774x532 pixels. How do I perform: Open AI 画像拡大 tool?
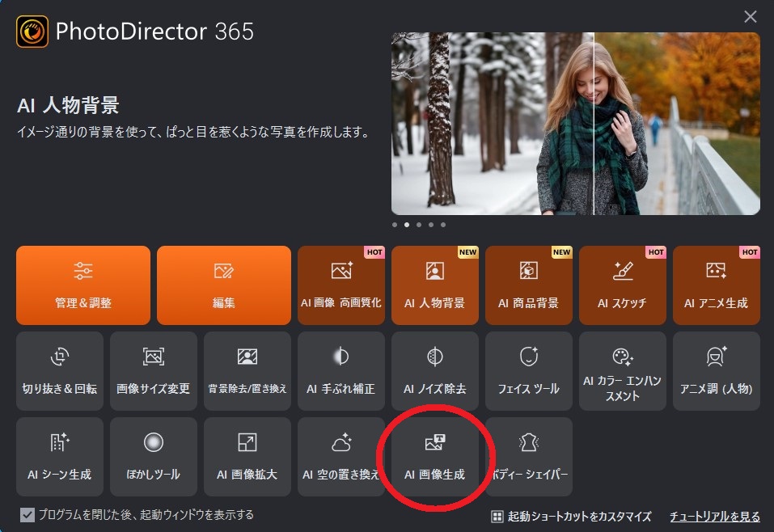(247, 457)
